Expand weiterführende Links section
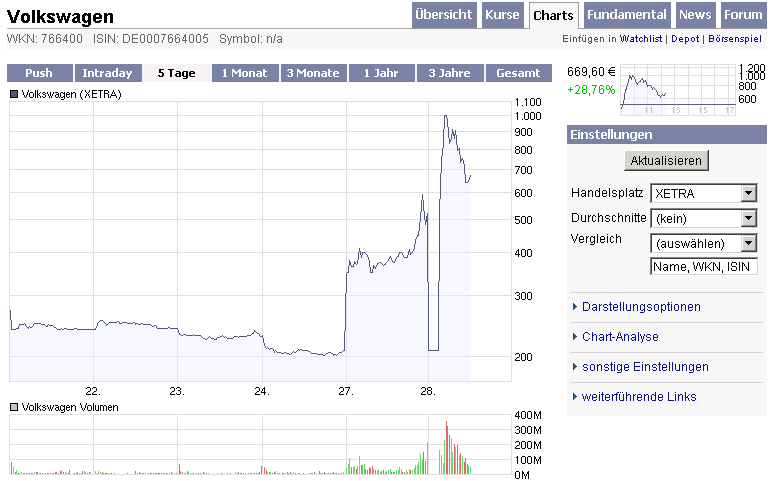 click(x=639, y=397)
